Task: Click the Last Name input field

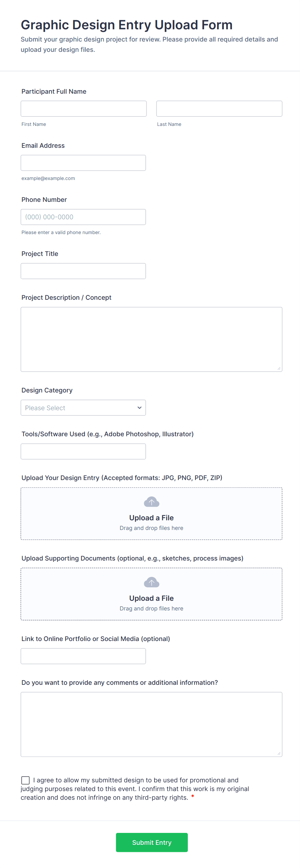Action: point(219,108)
